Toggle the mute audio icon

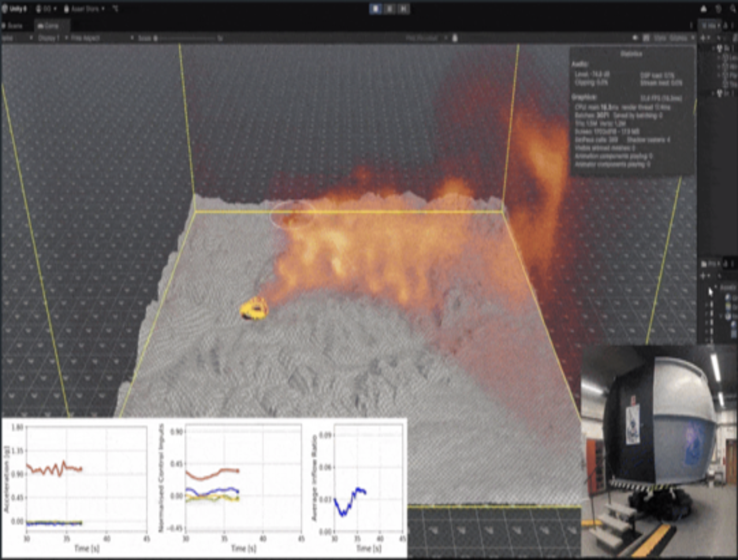point(635,38)
